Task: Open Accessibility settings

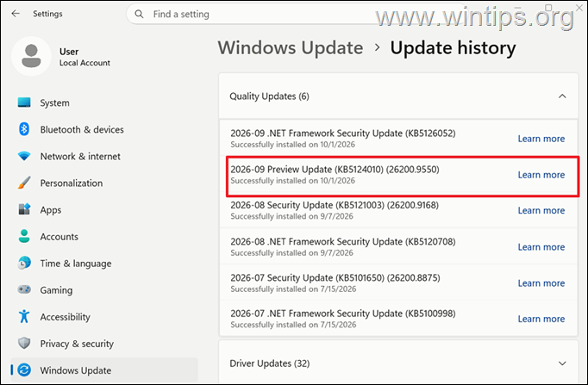Action: [x=104, y=317]
